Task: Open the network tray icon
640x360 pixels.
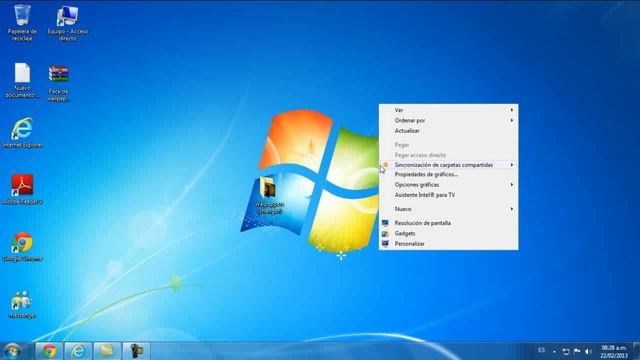Action: click(566, 351)
